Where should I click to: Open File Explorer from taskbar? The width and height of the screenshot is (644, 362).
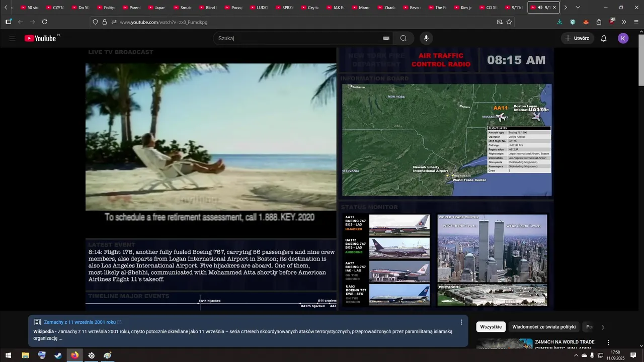[x=25, y=355]
